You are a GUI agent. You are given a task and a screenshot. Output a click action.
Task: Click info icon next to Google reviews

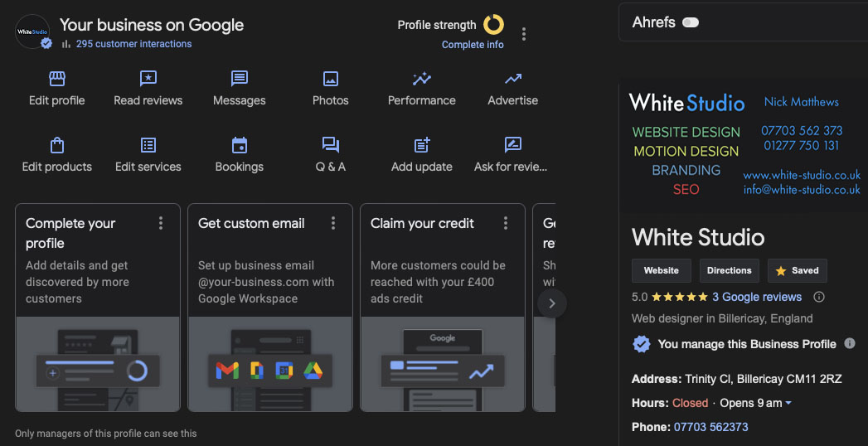819,297
